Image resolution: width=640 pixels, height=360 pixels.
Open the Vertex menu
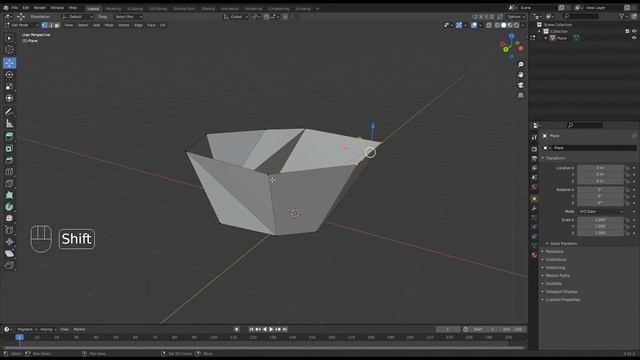click(124, 25)
